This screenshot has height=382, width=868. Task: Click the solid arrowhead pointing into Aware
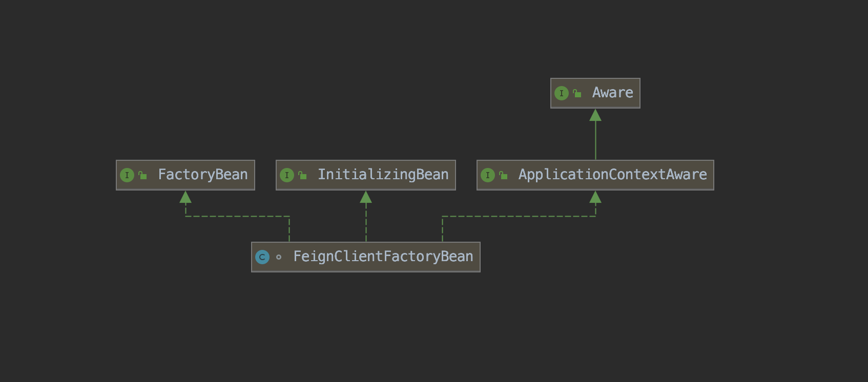coord(595,115)
